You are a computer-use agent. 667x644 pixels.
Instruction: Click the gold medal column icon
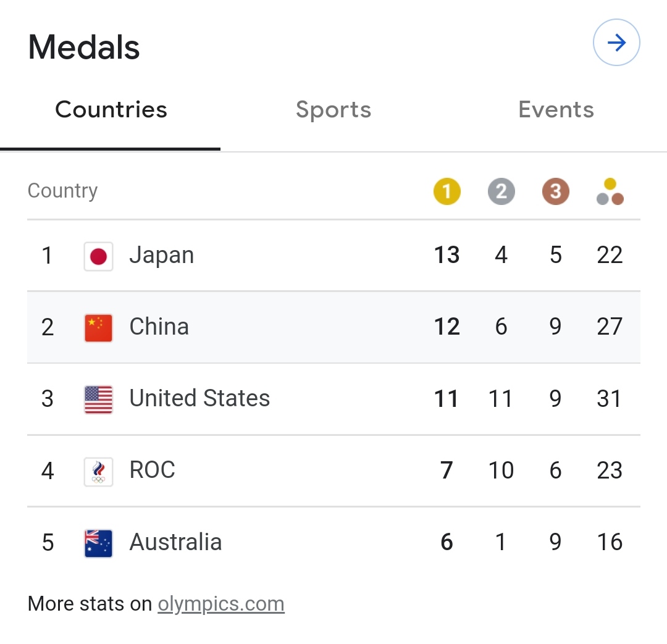(x=447, y=191)
